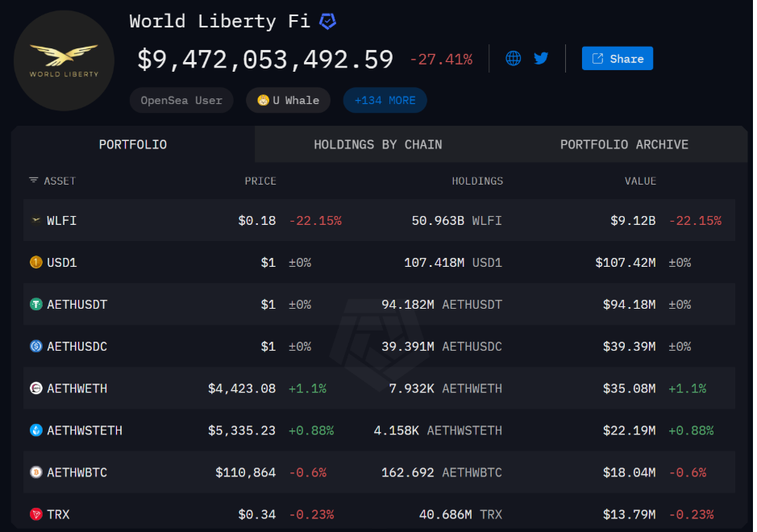Screen dimensions: 757x532
Task: Open the Portfolio Archive tab
Action: [624, 144]
